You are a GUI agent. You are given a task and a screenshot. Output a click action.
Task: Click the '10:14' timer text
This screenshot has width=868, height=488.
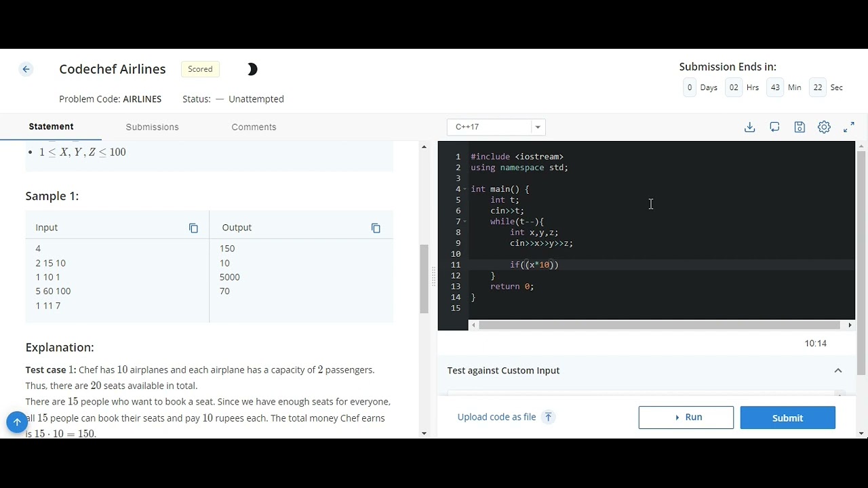tap(816, 344)
